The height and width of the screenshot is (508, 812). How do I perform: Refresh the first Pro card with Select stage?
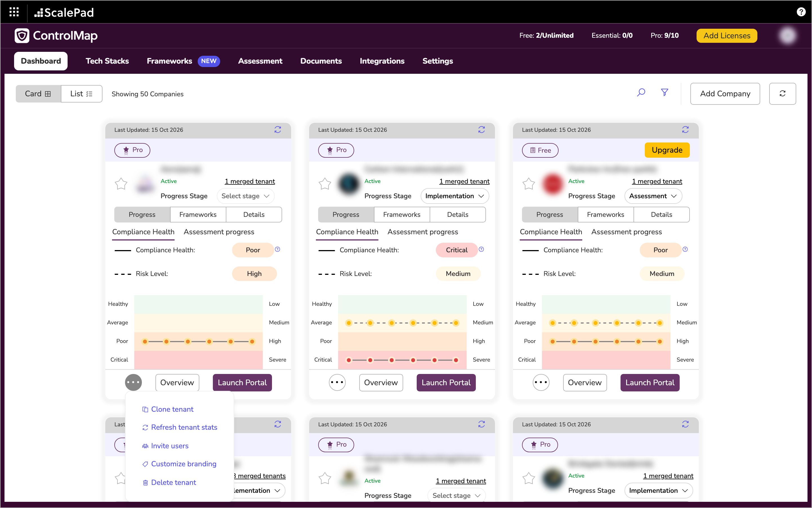(x=278, y=130)
